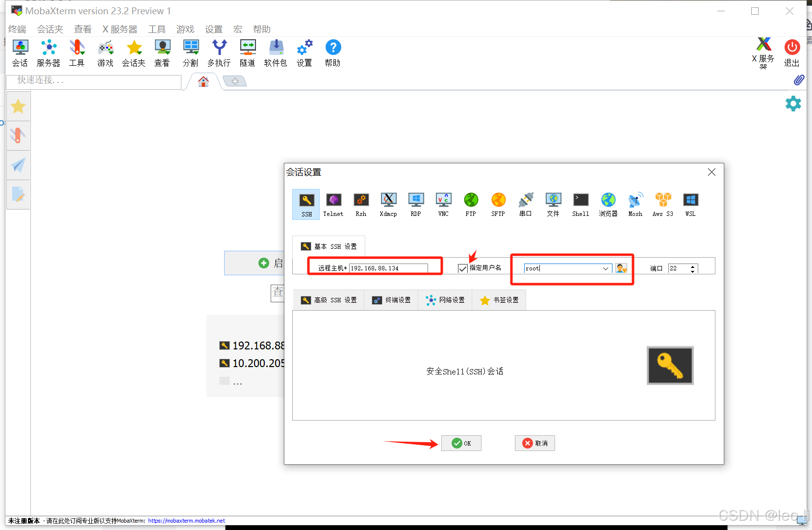The height and width of the screenshot is (530, 812).
Task: Open the 会话 (Session) toolbar icon
Action: tap(20, 53)
